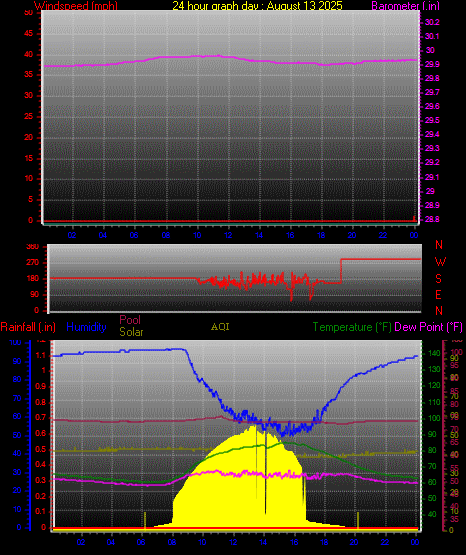Screen dimensions: 466x555
Task: Select temperature axis value 130
Action: click(x=435, y=369)
